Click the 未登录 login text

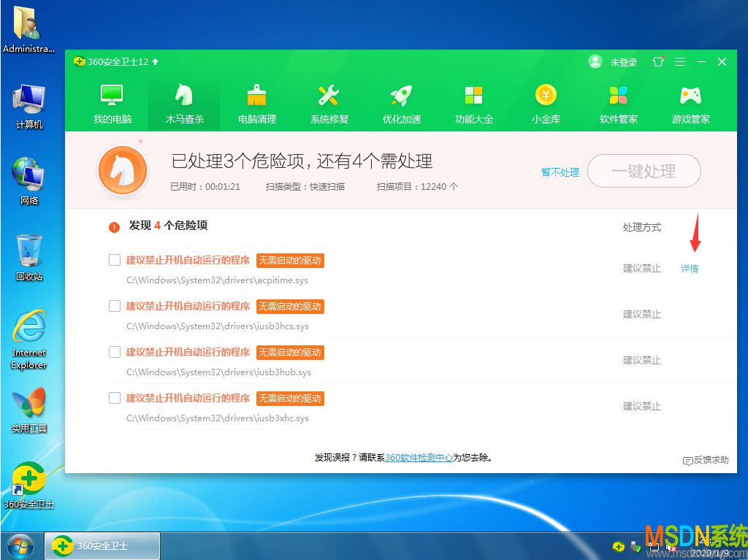tap(624, 63)
